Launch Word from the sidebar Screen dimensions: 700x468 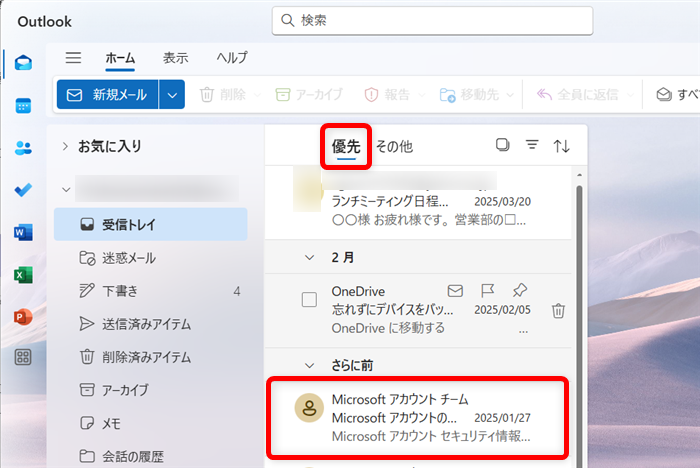pos(23,232)
